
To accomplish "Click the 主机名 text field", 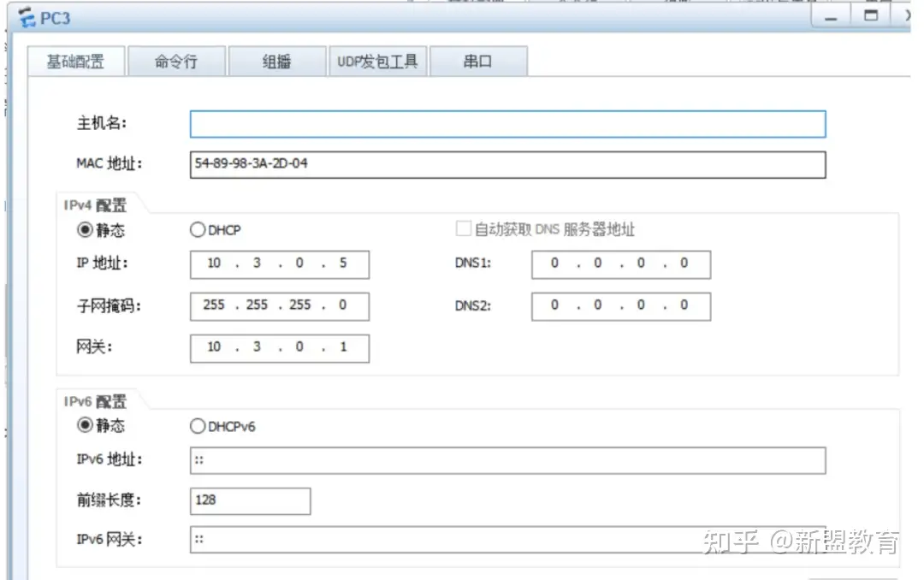I will coord(507,124).
